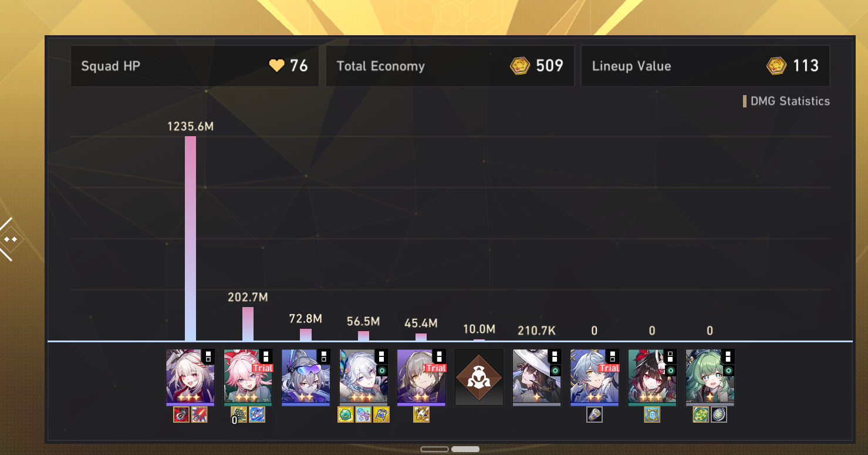
Task: Click the green orb item under silver-haired character
Action: [346, 415]
